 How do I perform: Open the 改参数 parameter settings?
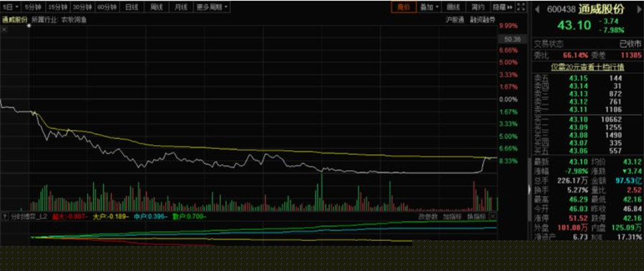point(428,217)
